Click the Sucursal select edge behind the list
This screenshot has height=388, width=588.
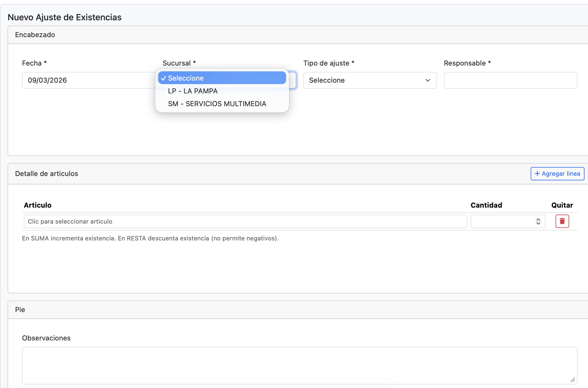(293, 80)
